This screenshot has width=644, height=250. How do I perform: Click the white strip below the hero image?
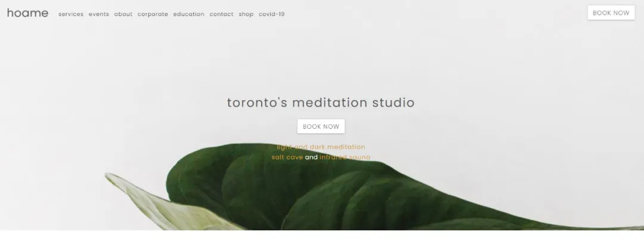[x=322, y=240]
